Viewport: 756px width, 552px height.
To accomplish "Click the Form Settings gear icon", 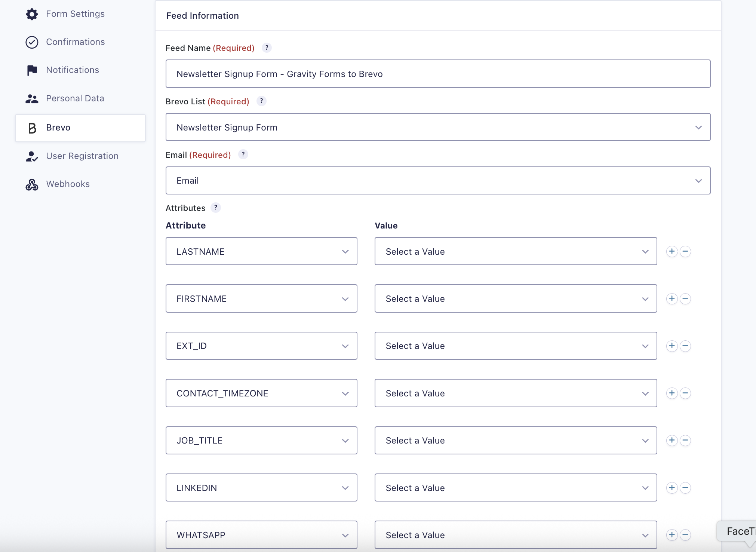I will [32, 14].
